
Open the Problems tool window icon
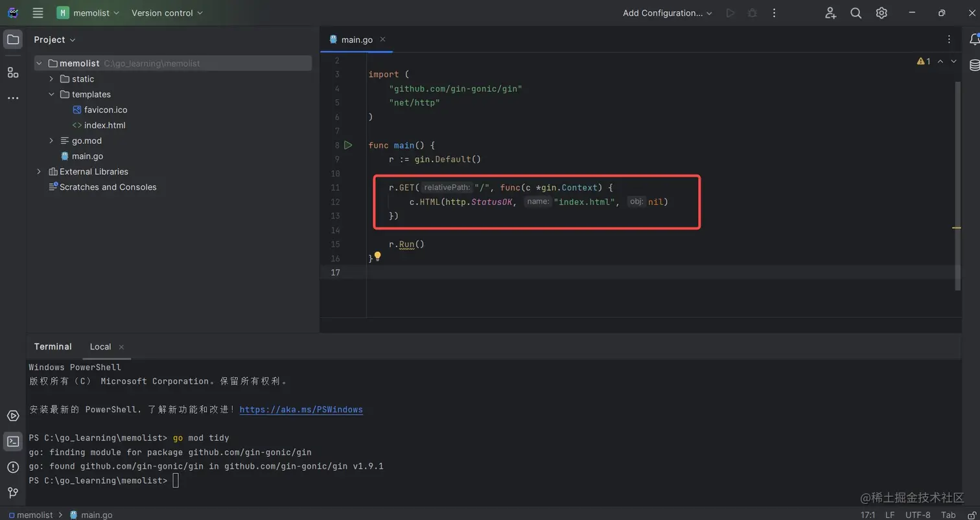pos(13,467)
